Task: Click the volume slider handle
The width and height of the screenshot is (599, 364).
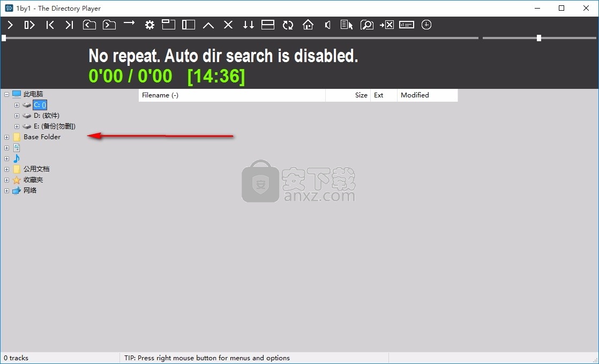Action: pyautogui.click(x=539, y=38)
